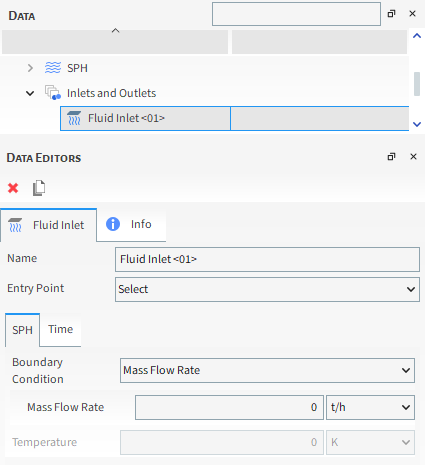
Task: Select the SPH sub-tab
Action: pyautogui.click(x=22, y=330)
